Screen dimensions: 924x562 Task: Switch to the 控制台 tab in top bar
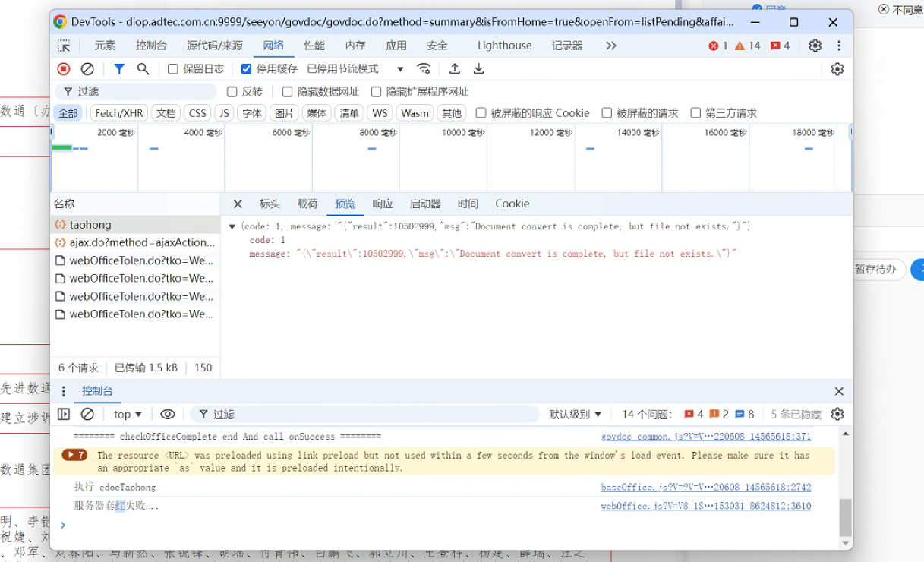(x=151, y=46)
